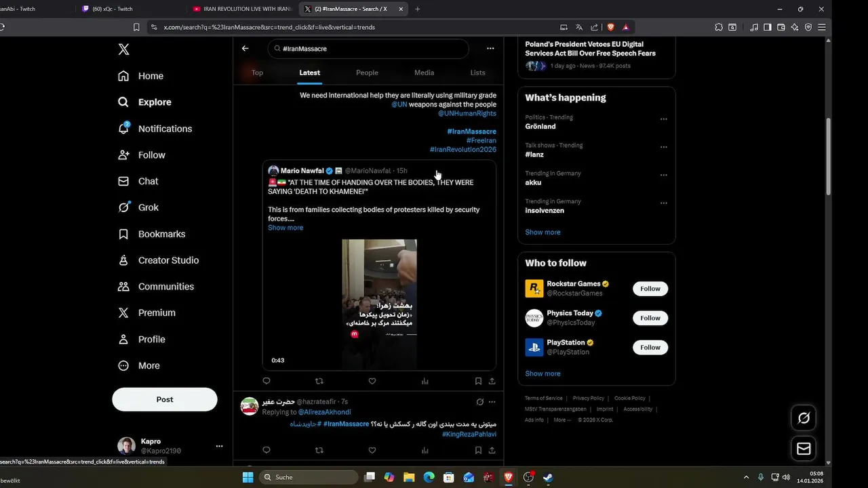
Task: Bookmark the hazrateafir post
Action: pyautogui.click(x=478, y=450)
